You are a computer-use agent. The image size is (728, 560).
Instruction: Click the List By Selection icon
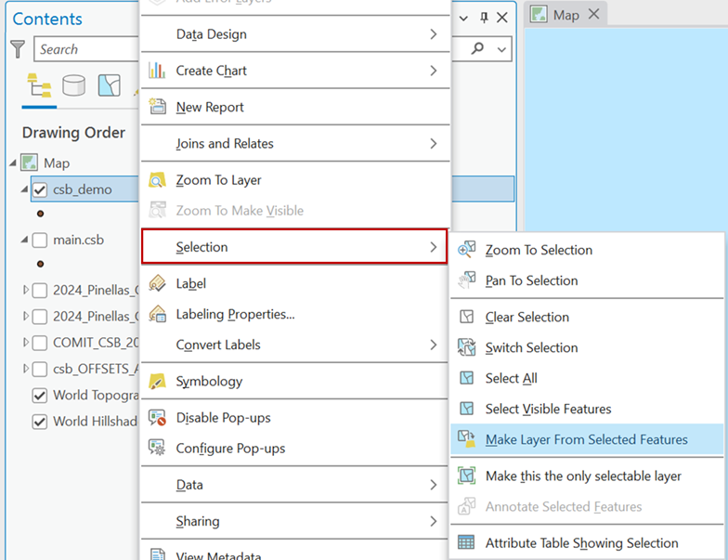click(x=110, y=86)
